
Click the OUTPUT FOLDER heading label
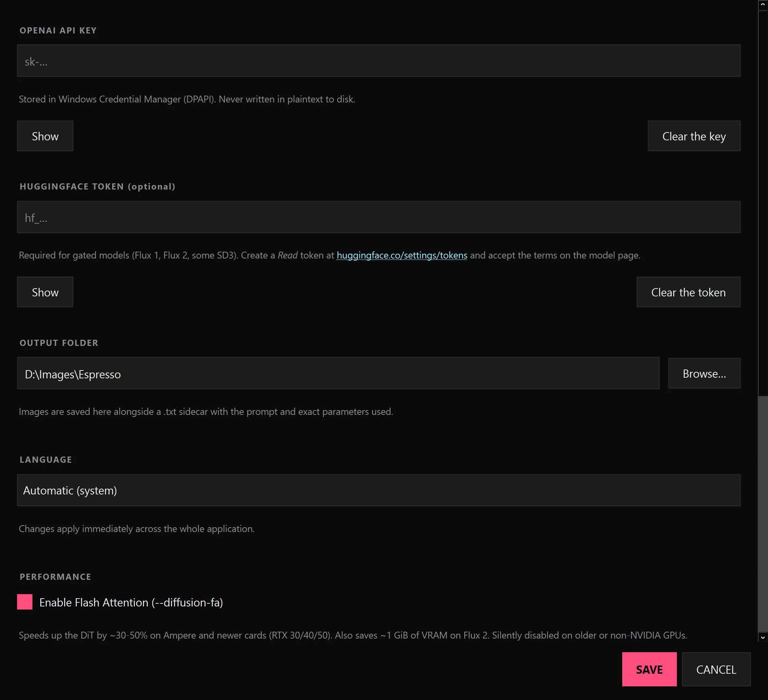[x=59, y=343]
